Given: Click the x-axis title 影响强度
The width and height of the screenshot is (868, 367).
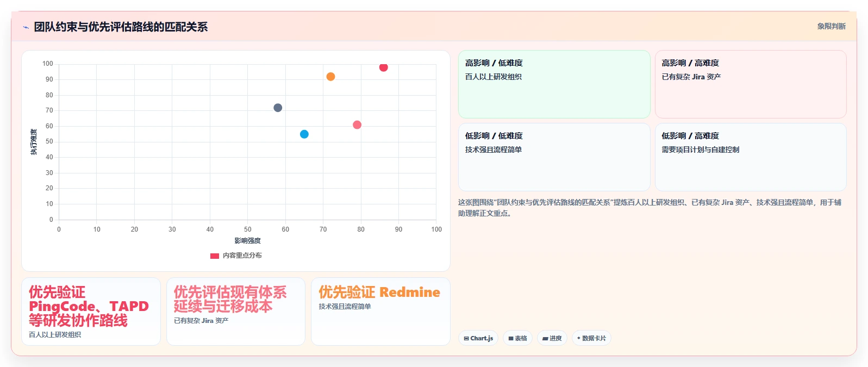Looking at the screenshot, I should click(x=248, y=240).
